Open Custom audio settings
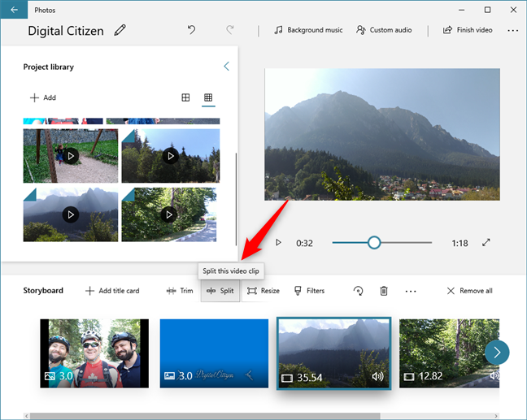The width and height of the screenshot is (527, 420). 384,30
